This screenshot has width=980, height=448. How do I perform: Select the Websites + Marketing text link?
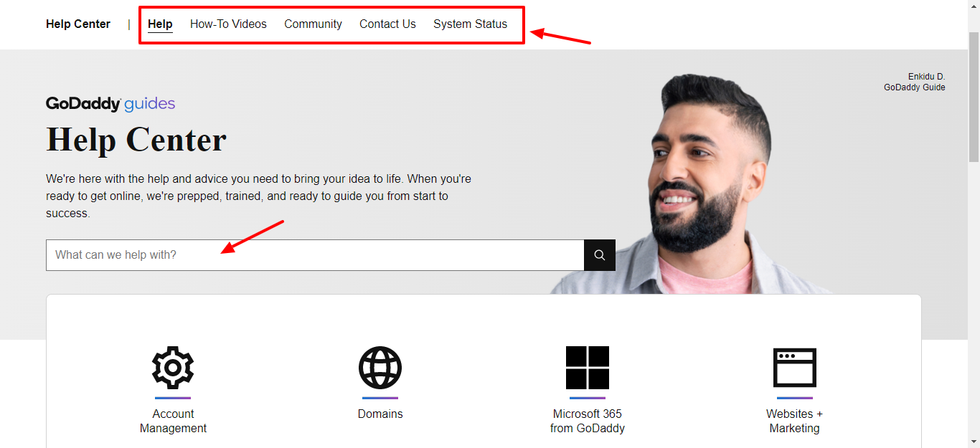(x=794, y=421)
